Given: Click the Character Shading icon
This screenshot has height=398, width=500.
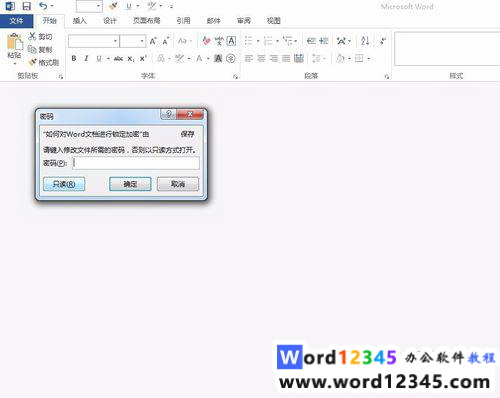Looking at the screenshot, I should point(218,59).
